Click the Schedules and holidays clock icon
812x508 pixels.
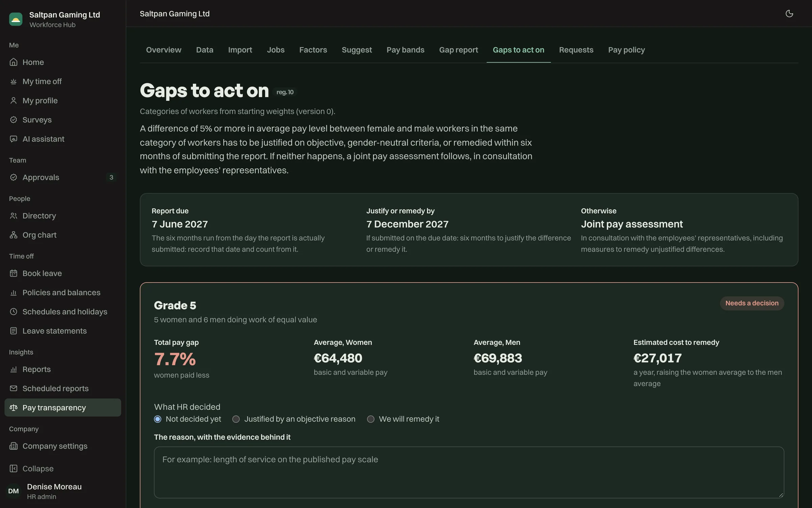point(14,312)
